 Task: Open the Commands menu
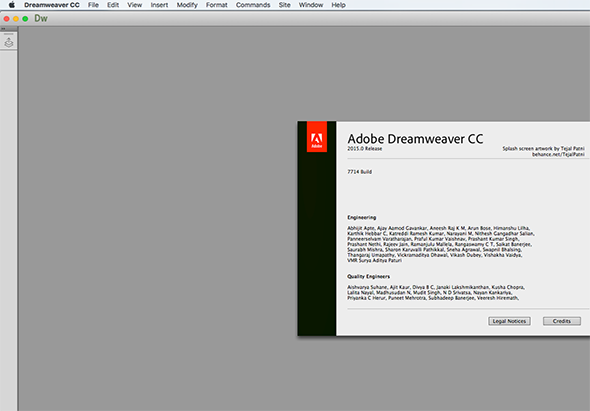[x=253, y=5]
